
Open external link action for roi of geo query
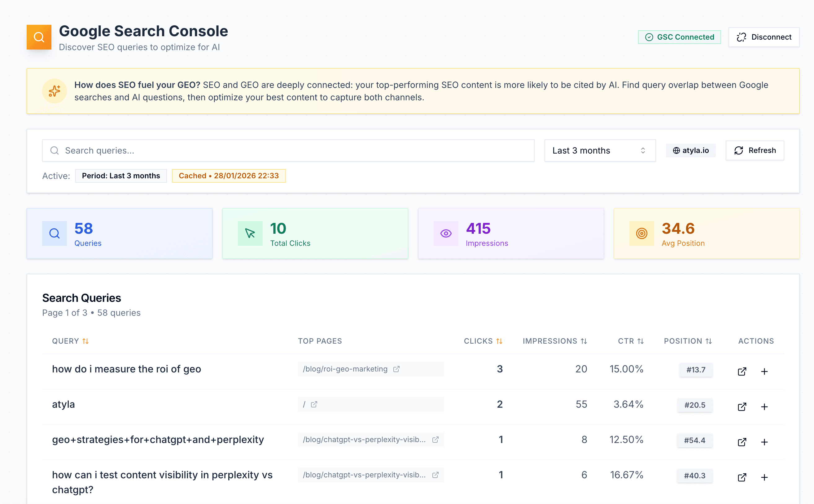click(742, 371)
